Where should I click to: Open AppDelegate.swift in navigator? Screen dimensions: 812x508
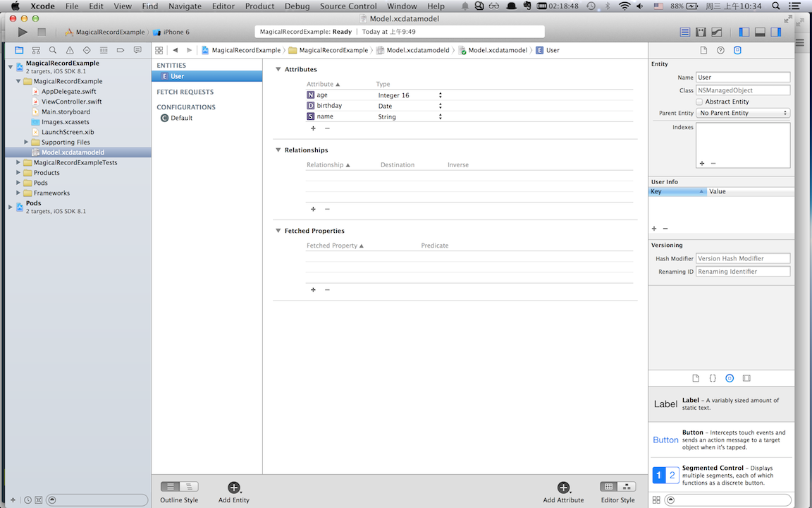(x=69, y=91)
